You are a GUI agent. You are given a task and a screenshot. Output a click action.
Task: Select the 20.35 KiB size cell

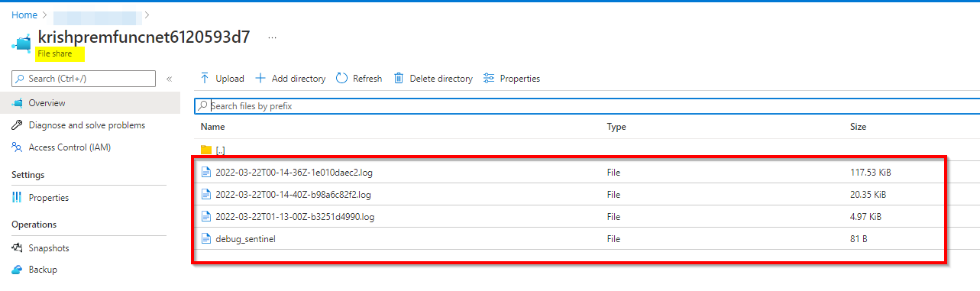[x=868, y=195]
